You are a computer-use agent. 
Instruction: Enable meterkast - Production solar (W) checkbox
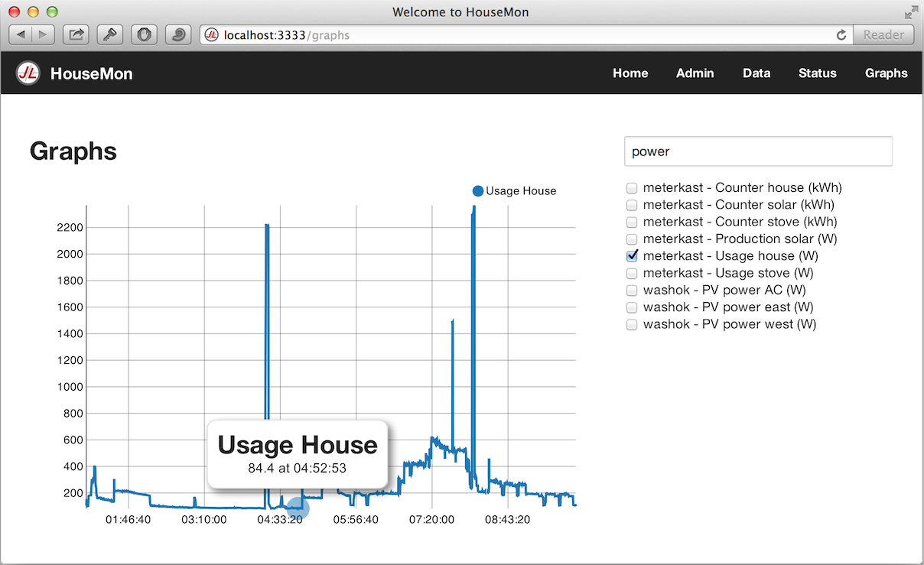[x=632, y=239]
